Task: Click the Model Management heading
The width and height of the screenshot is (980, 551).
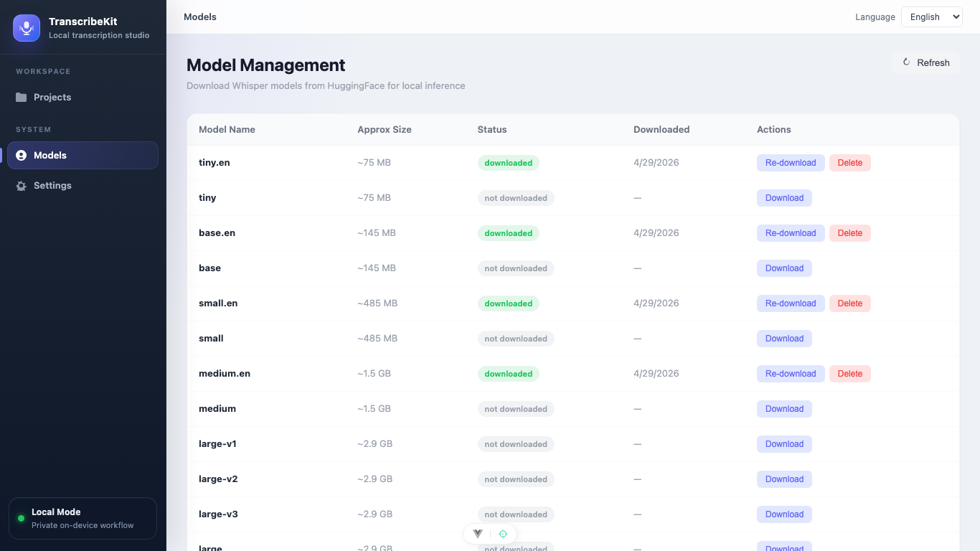Action: click(265, 65)
